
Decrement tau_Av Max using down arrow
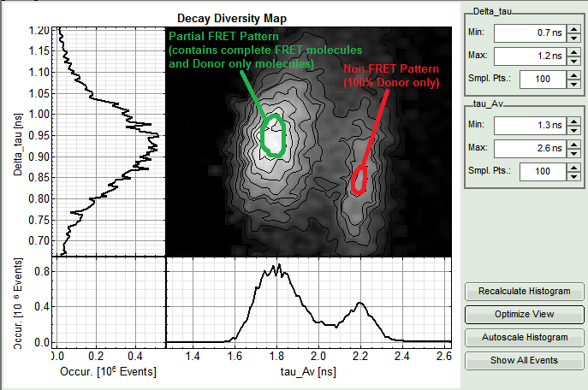(x=573, y=153)
